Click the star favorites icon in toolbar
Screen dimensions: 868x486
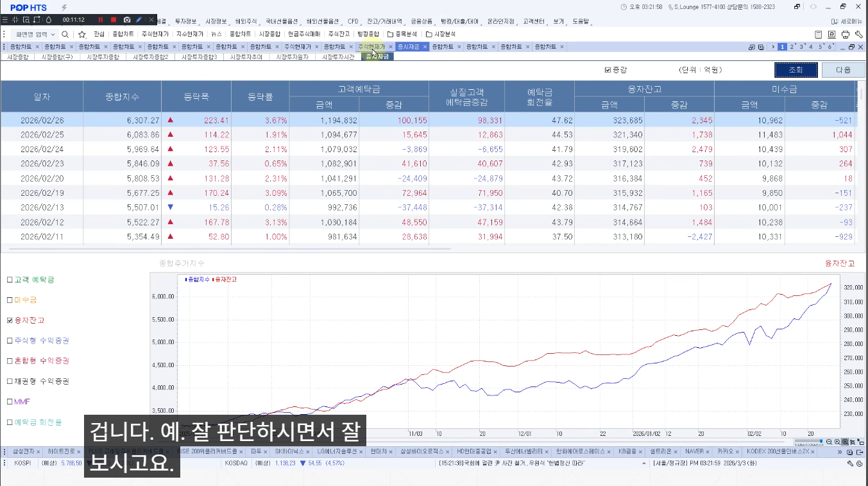(82, 34)
